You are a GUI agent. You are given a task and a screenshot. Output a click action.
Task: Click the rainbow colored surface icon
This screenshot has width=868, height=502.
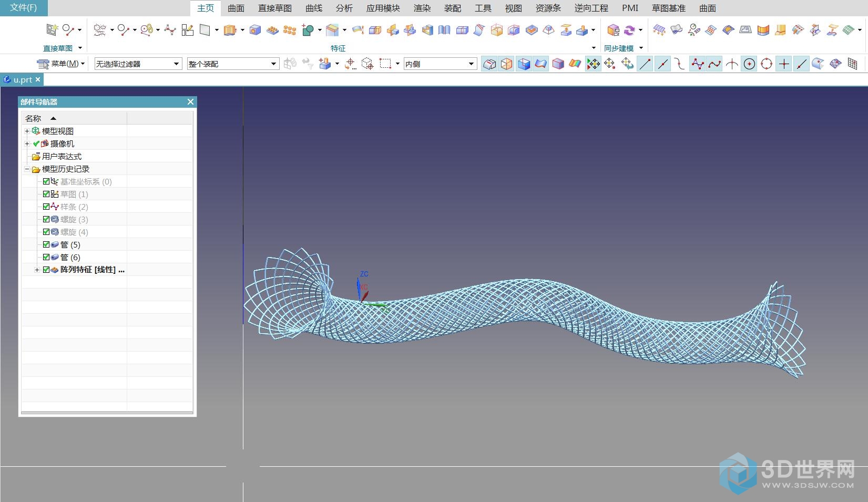point(575,64)
